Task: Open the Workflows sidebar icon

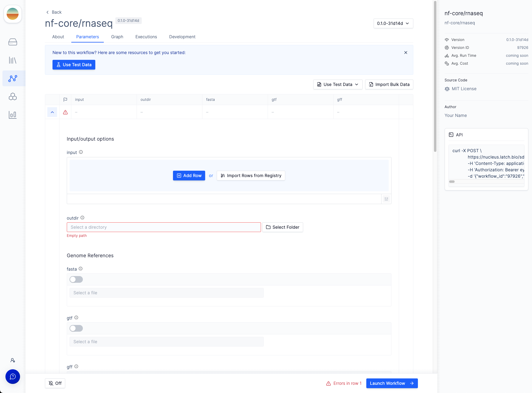Action: click(13, 78)
